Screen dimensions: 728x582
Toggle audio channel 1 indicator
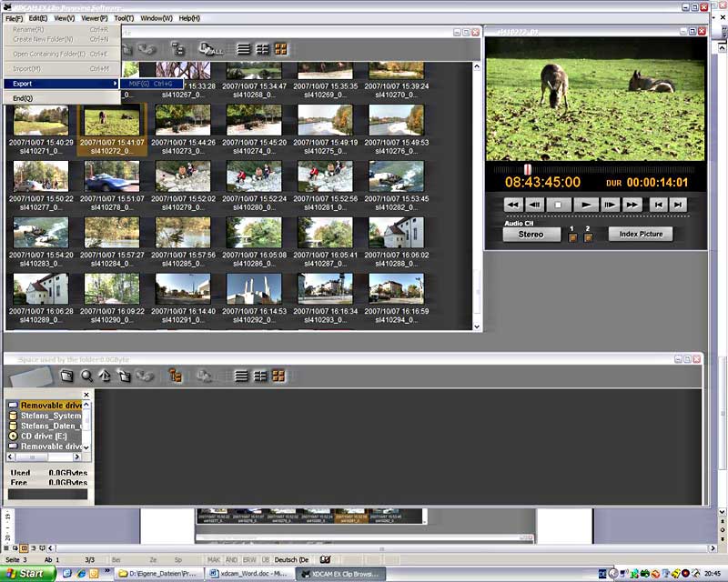572,237
